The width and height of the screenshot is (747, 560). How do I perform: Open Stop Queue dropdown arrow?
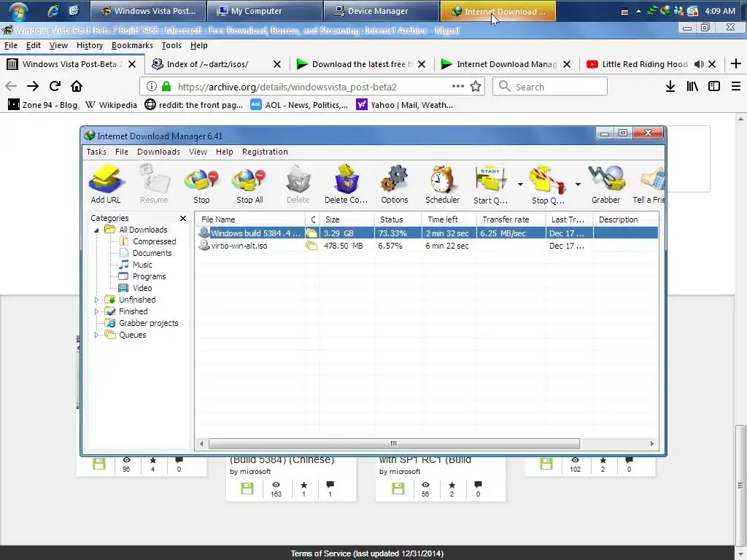click(578, 184)
